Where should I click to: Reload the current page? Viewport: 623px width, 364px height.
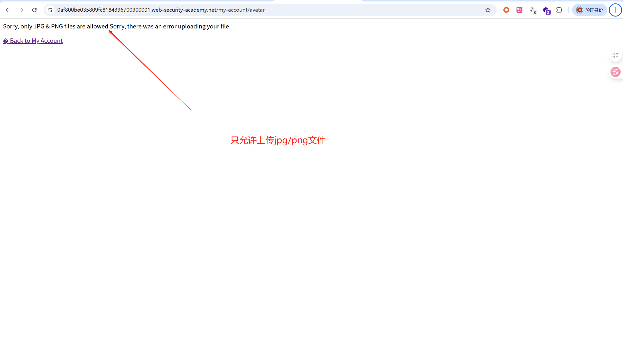(x=34, y=10)
